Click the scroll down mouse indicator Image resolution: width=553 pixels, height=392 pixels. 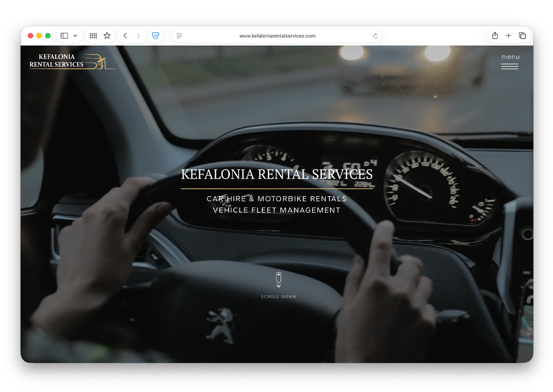pyautogui.click(x=278, y=277)
